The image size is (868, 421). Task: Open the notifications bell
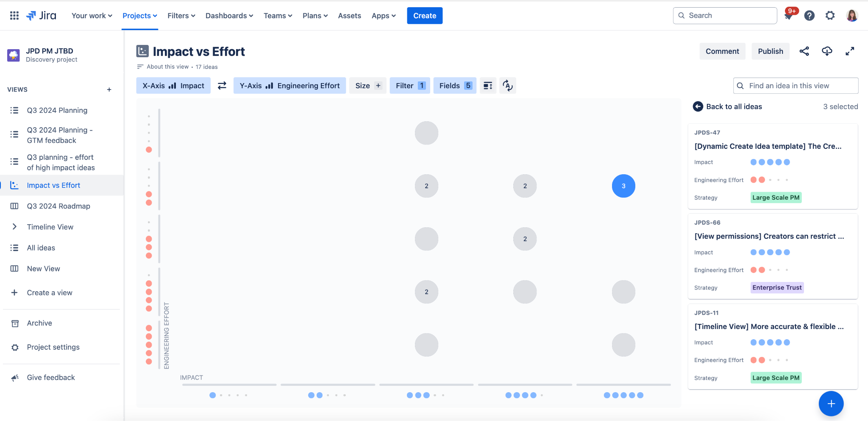(x=789, y=16)
